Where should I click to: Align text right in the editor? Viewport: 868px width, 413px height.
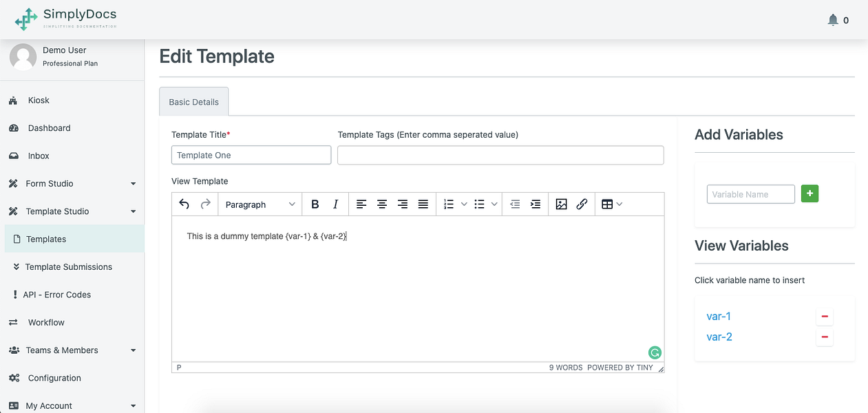pyautogui.click(x=403, y=204)
